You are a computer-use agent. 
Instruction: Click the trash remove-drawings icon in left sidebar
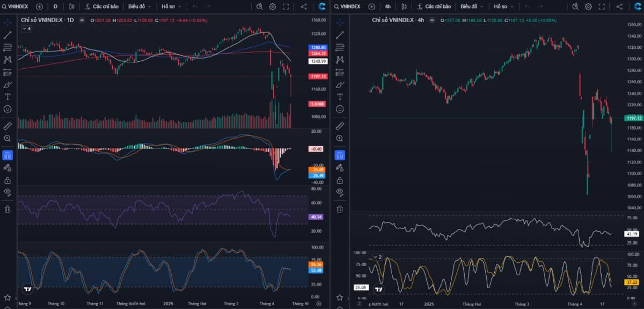[8, 209]
